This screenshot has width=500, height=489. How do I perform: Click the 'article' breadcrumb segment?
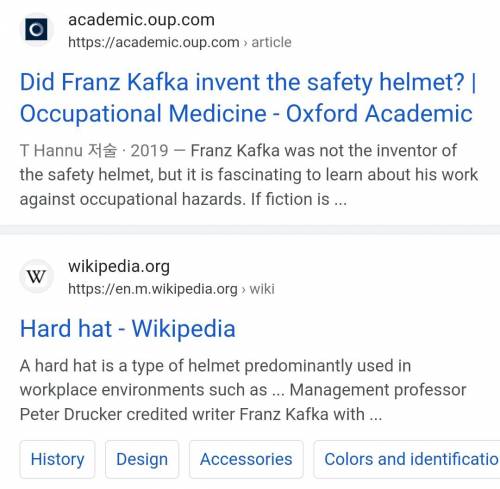[x=271, y=42]
